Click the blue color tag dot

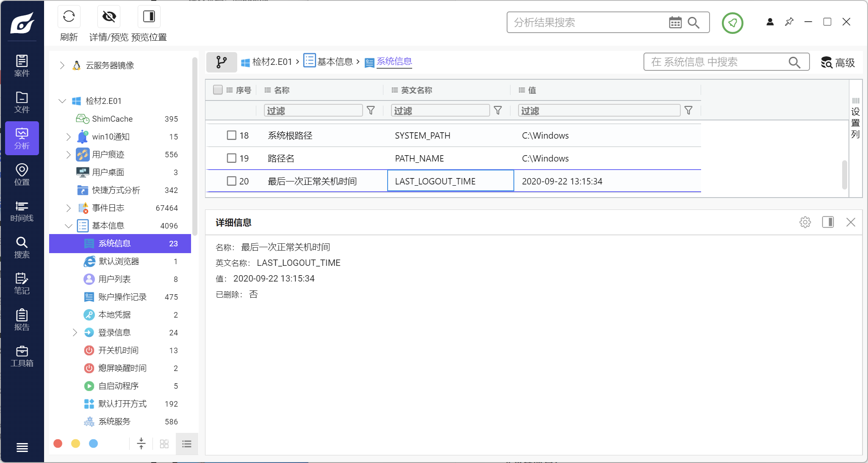coord(94,443)
